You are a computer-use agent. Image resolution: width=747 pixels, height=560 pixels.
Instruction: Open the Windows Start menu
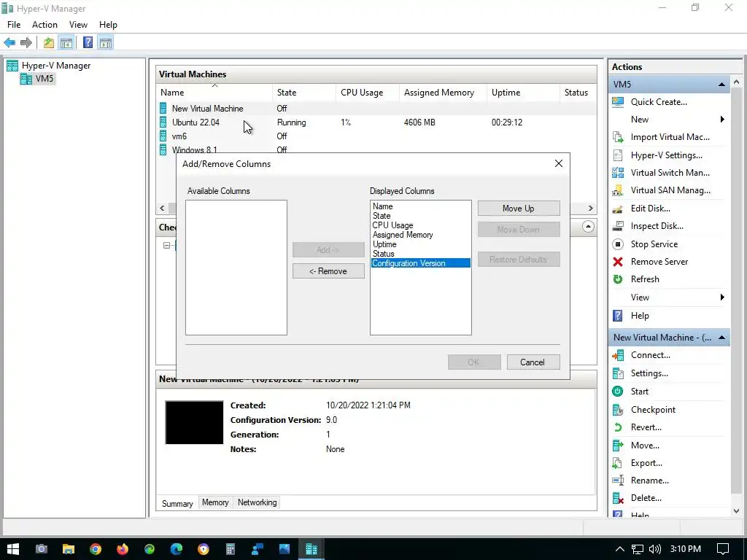click(13, 549)
